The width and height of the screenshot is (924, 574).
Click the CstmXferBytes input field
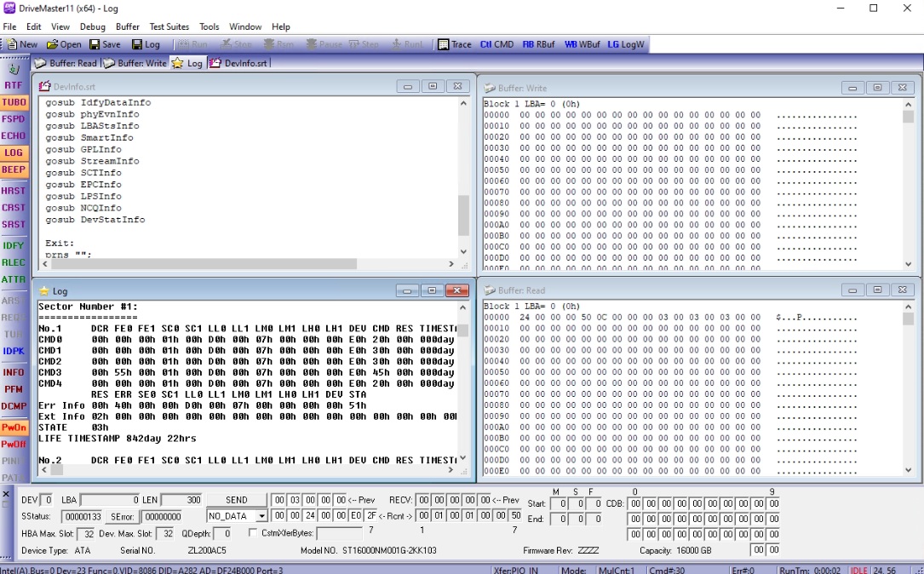pos(340,533)
